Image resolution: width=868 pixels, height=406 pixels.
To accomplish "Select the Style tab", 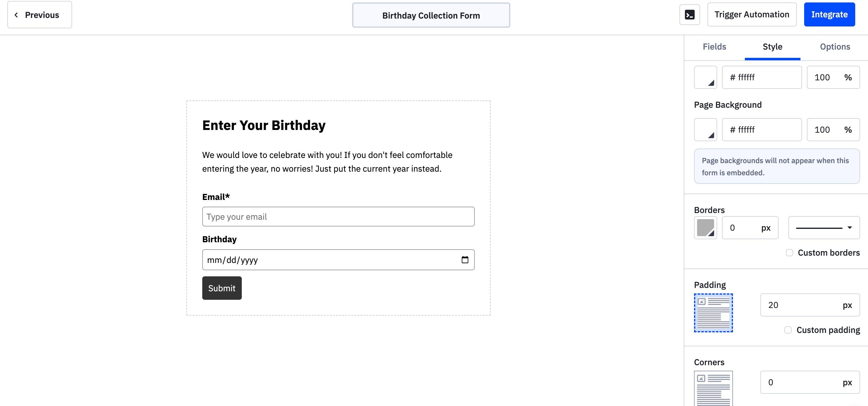I will (772, 47).
